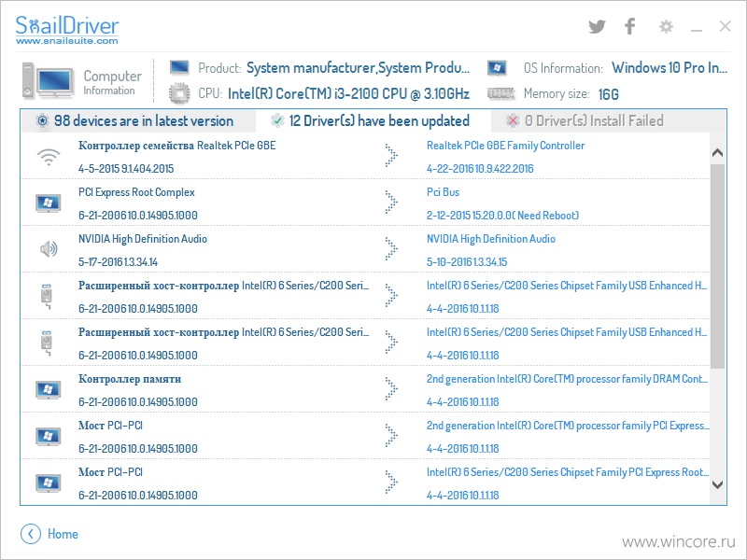The width and height of the screenshot is (747, 560).
Task: Click the Home text link
Action: (x=63, y=534)
